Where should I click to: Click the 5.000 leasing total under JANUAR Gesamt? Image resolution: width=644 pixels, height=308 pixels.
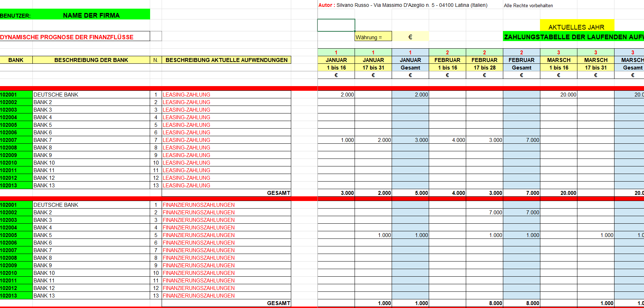(x=421, y=193)
